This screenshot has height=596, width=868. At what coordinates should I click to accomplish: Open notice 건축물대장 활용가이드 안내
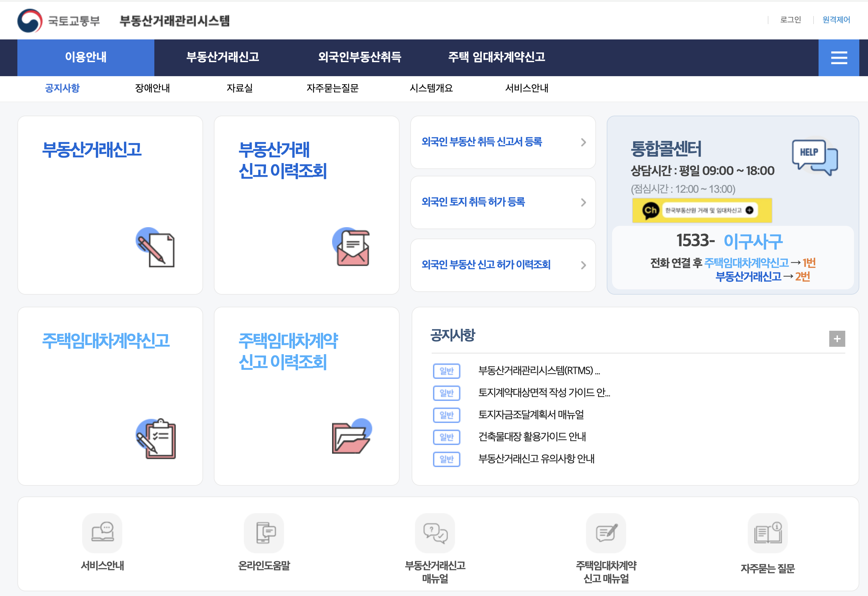(x=532, y=437)
